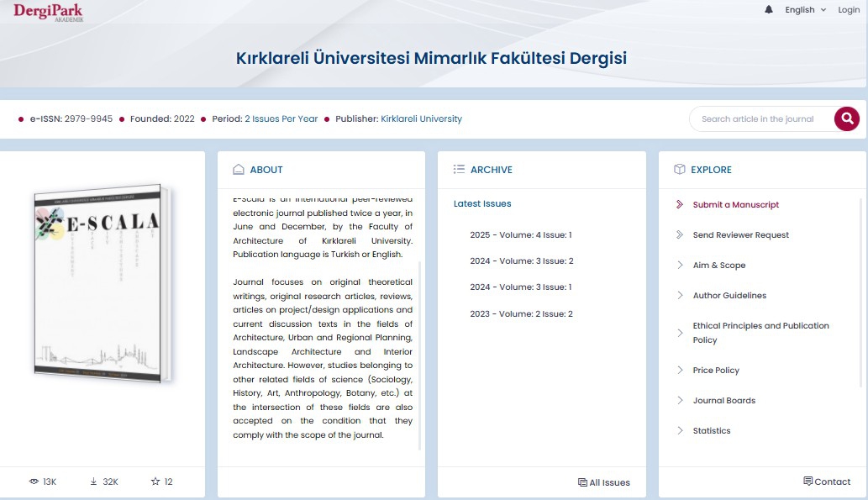The image size is (868, 500).
Task: Click the Login link
Action: (x=849, y=10)
